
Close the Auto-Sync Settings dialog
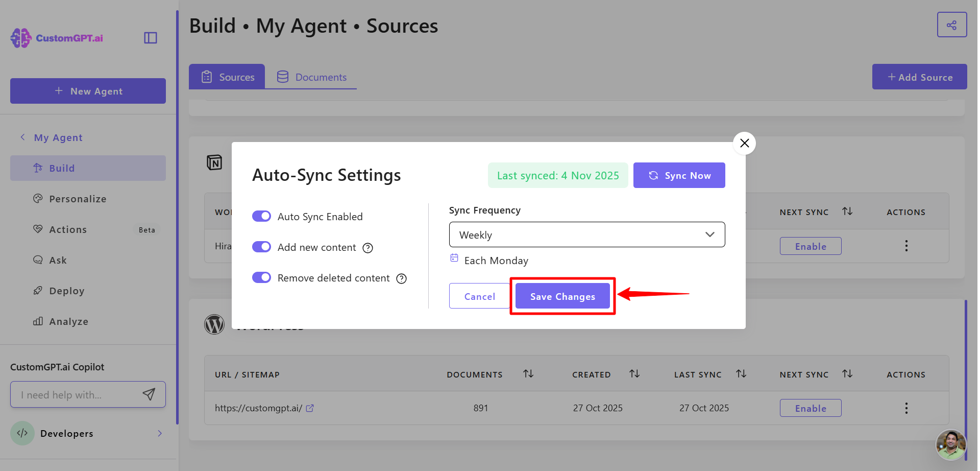click(x=744, y=143)
